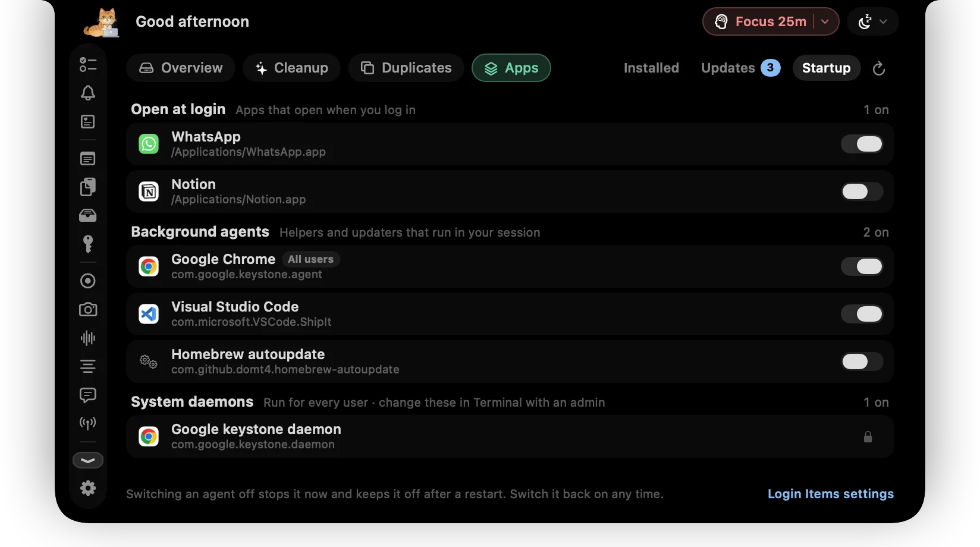
Task: Switch to the Cleanup tab
Action: pyautogui.click(x=291, y=68)
